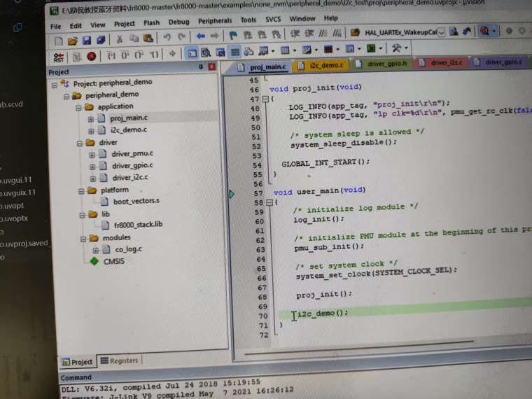Switch to the i2c_demo.c editor tab
The width and height of the screenshot is (532, 399).
coord(326,65)
